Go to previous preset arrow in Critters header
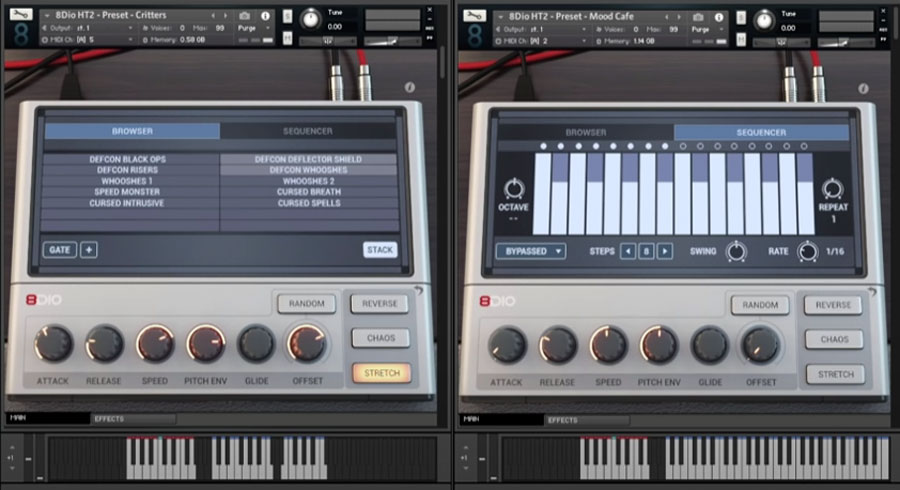Viewport: 900px width, 490px height. [214, 15]
